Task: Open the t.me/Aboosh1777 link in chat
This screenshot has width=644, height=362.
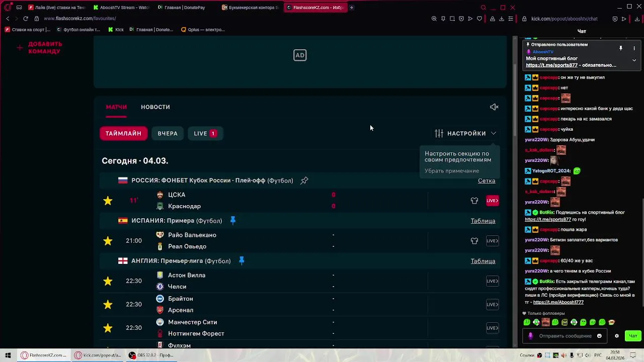Action: click(x=558, y=302)
